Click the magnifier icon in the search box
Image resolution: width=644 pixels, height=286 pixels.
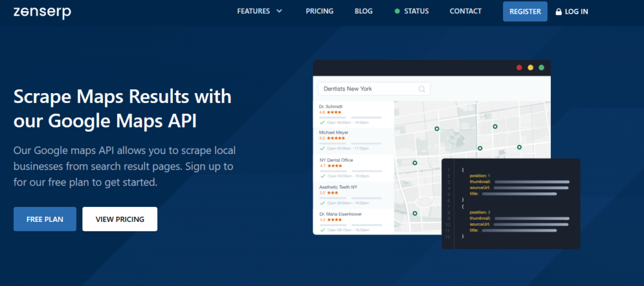pyautogui.click(x=422, y=89)
